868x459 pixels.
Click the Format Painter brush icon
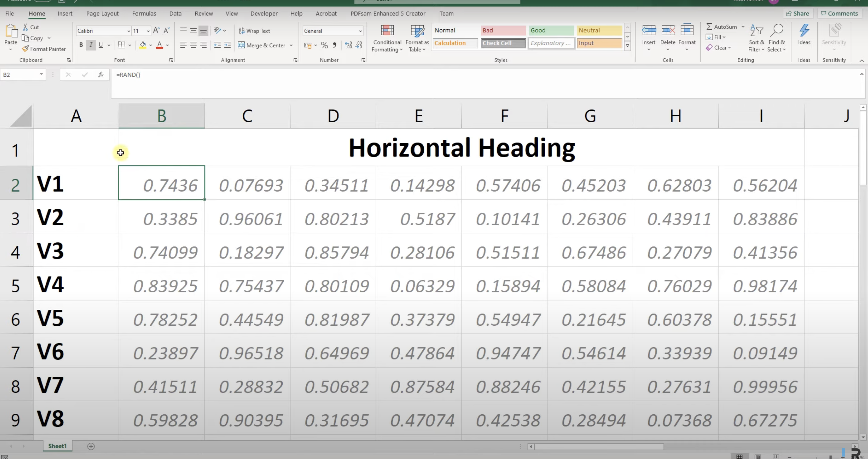[25, 49]
